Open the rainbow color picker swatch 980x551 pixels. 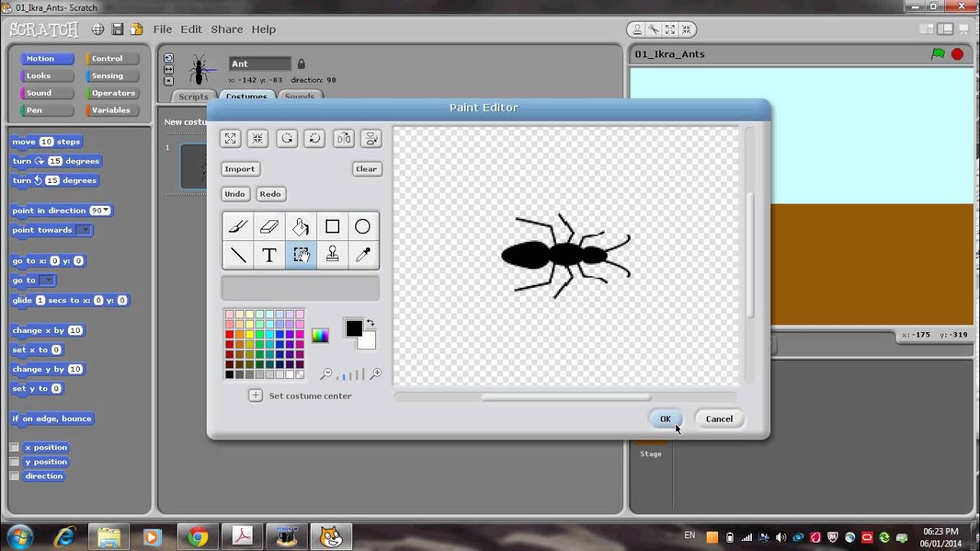pos(320,335)
